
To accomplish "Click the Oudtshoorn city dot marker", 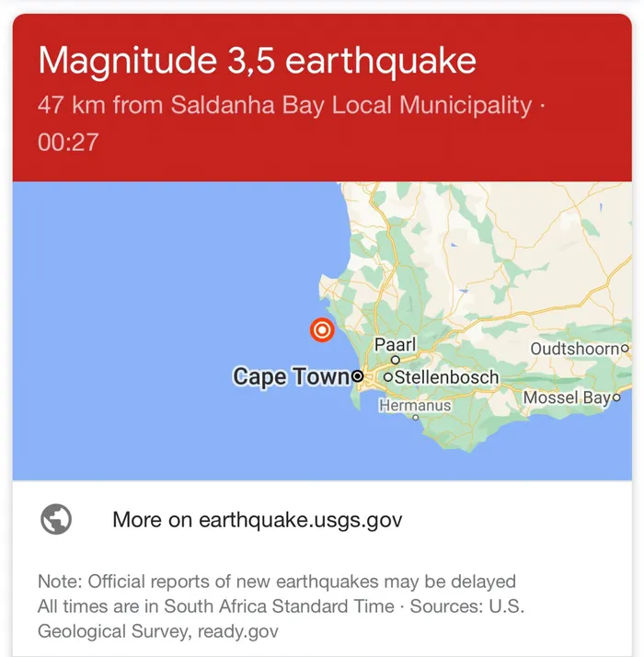I will 625,349.
